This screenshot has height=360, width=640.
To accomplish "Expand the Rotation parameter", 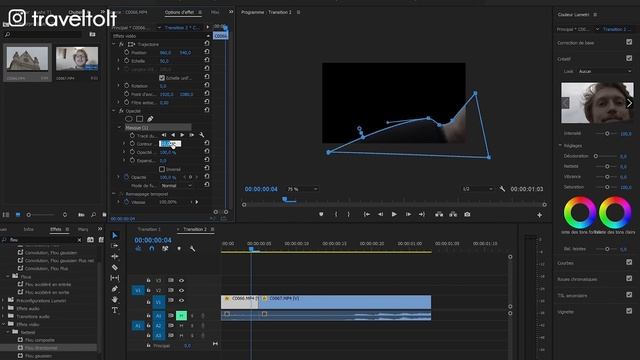I will pos(119,86).
